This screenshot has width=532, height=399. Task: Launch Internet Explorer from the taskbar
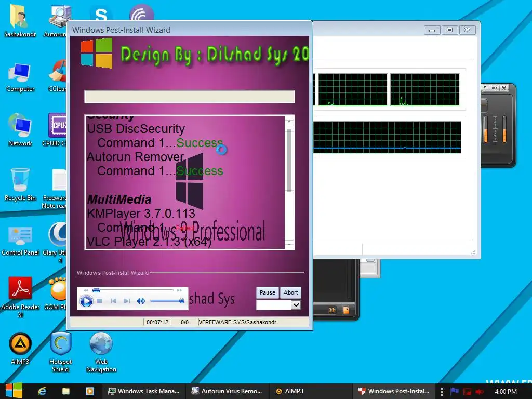[42, 391]
